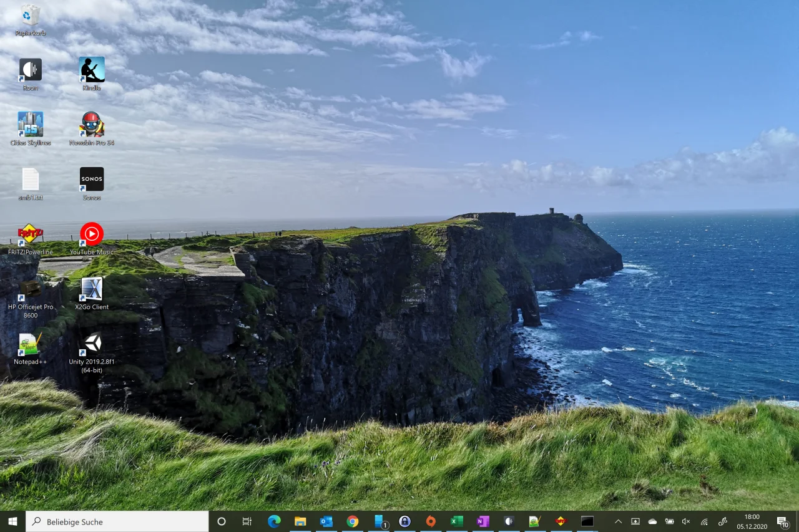
Task: Open Microsoft Edge from the taskbar
Action: pos(274,521)
